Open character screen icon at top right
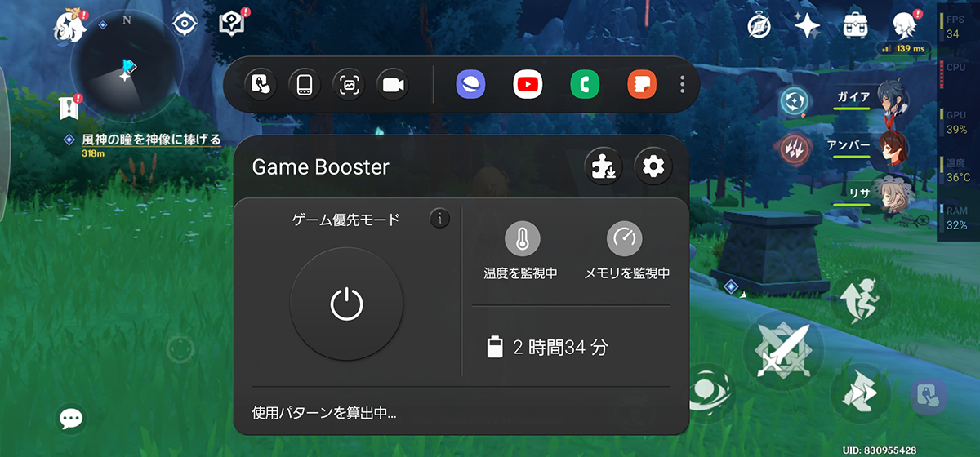Image resolution: width=980 pixels, height=457 pixels. [906, 25]
